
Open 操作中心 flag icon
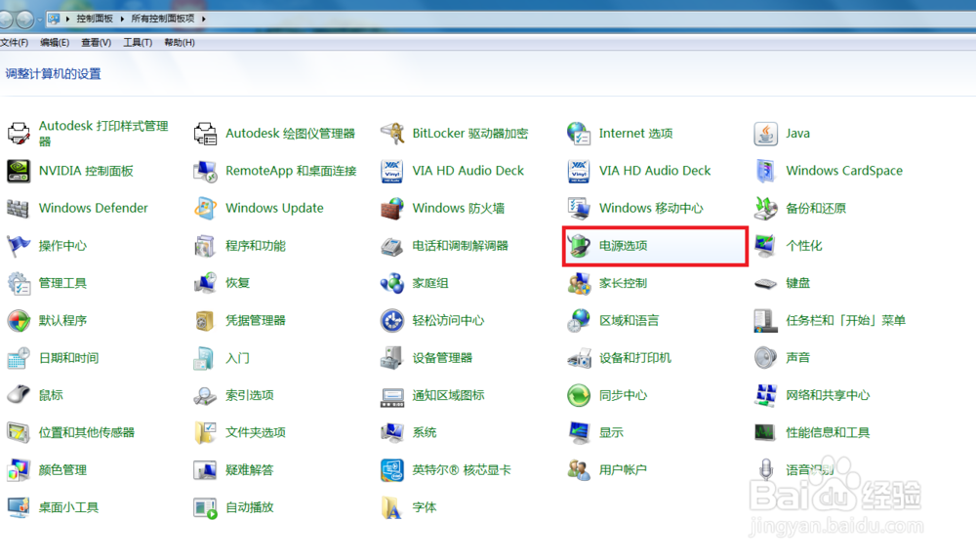coord(19,245)
